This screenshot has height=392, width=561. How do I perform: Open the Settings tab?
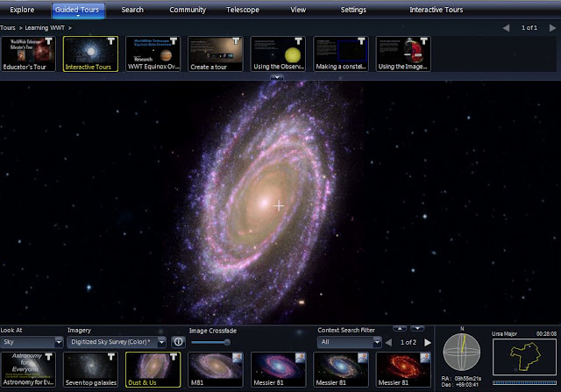point(353,10)
